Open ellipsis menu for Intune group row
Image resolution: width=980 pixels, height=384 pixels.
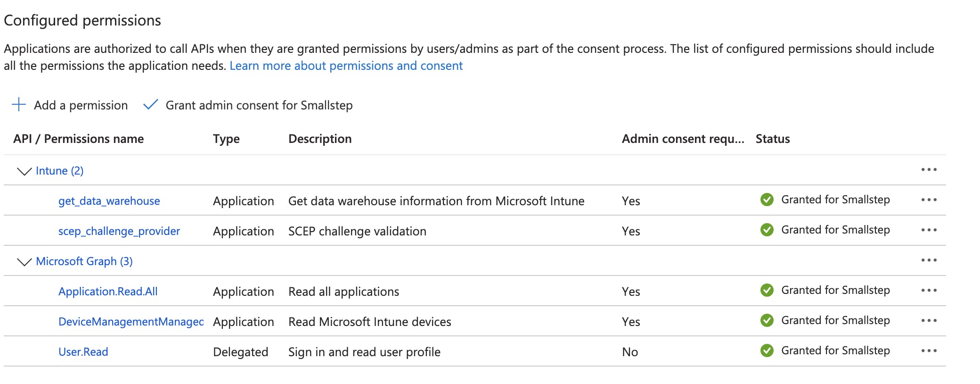[x=929, y=170]
